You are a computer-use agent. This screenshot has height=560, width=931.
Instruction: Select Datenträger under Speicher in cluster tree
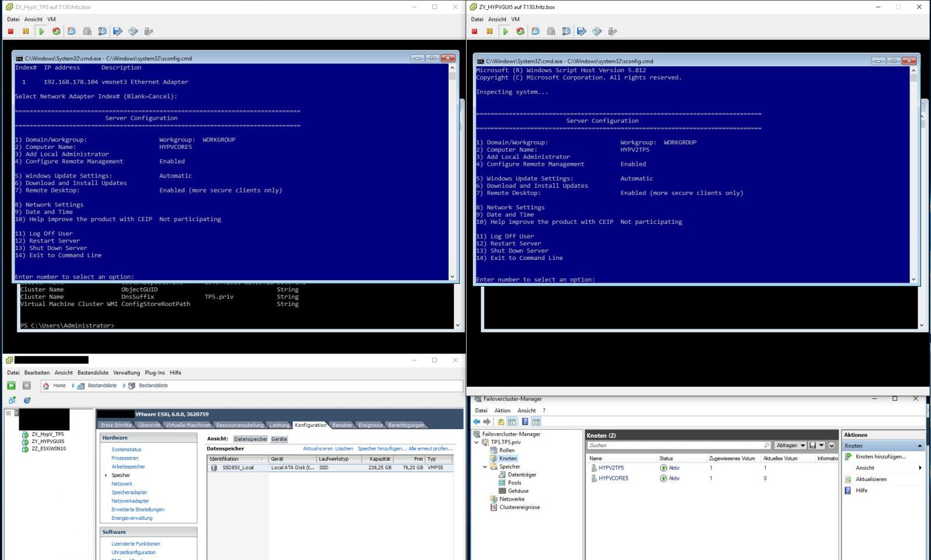pyautogui.click(x=522, y=475)
